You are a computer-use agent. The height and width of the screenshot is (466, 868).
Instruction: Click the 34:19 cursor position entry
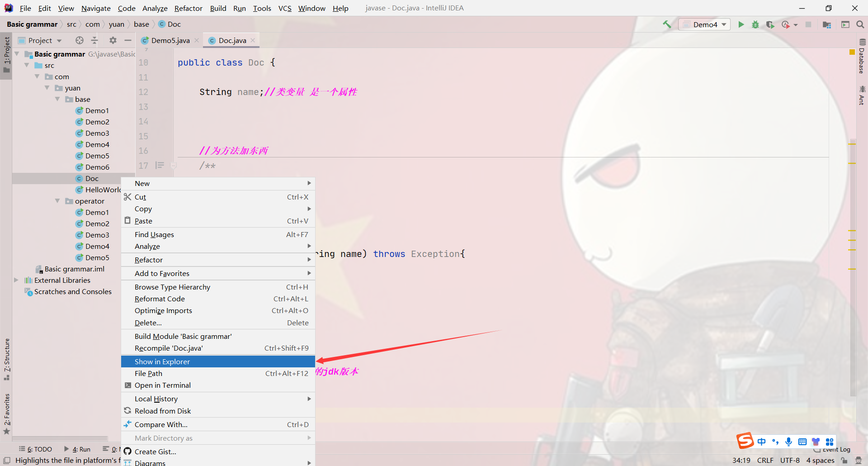[741, 461]
